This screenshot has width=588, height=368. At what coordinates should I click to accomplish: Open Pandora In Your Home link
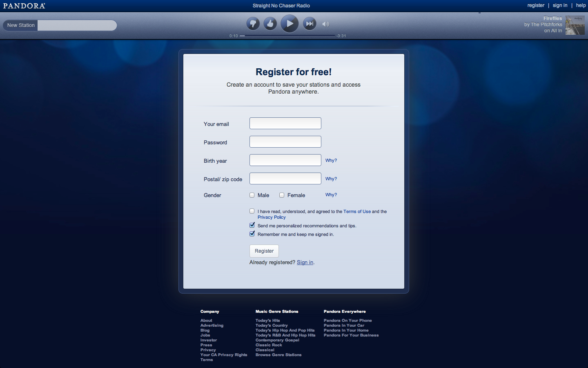tap(346, 330)
